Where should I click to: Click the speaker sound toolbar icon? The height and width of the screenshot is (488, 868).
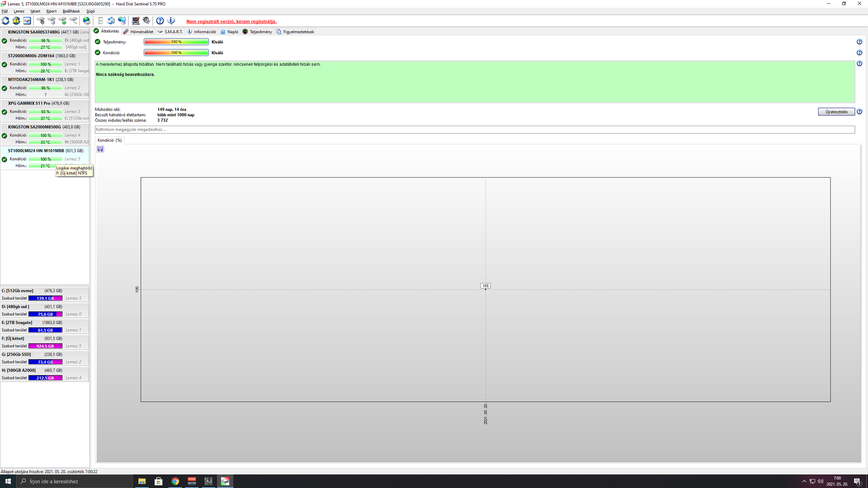point(146,21)
